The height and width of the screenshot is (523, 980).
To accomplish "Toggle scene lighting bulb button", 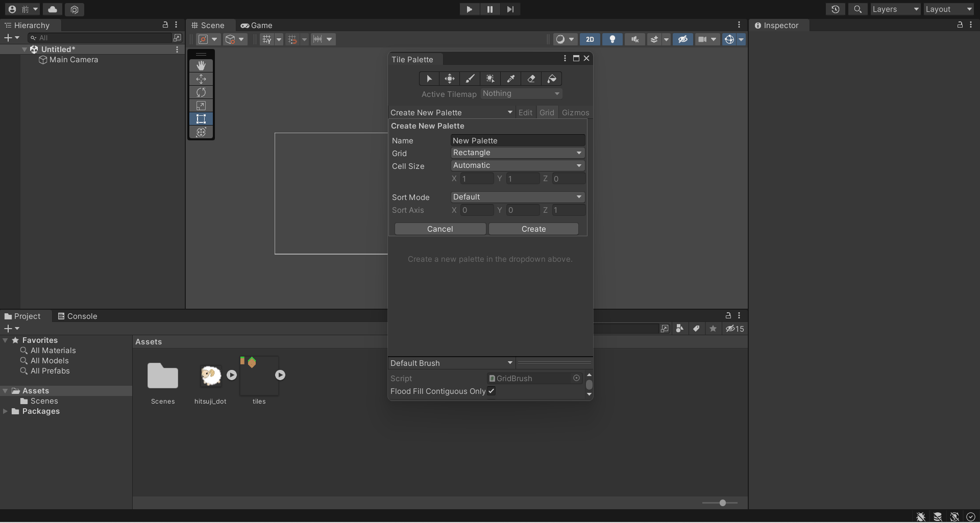I will pos(612,39).
